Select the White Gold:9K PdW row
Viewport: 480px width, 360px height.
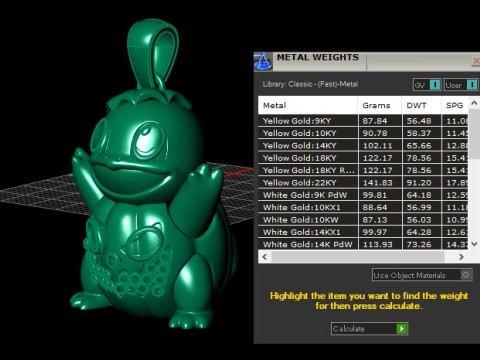coord(363,195)
